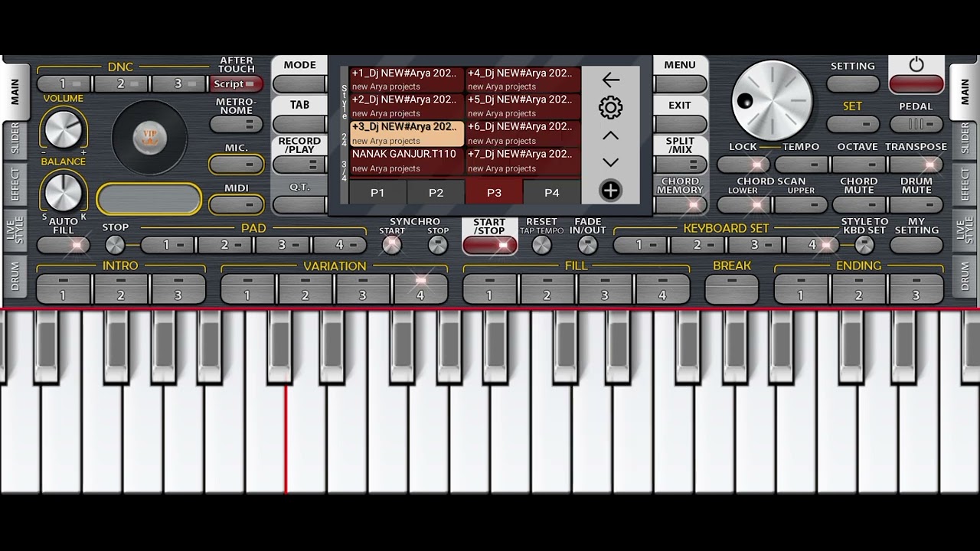Image resolution: width=980 pixels, height=551 pixels.
Task: Turn the large tempo dial
Action: (772, 101)
